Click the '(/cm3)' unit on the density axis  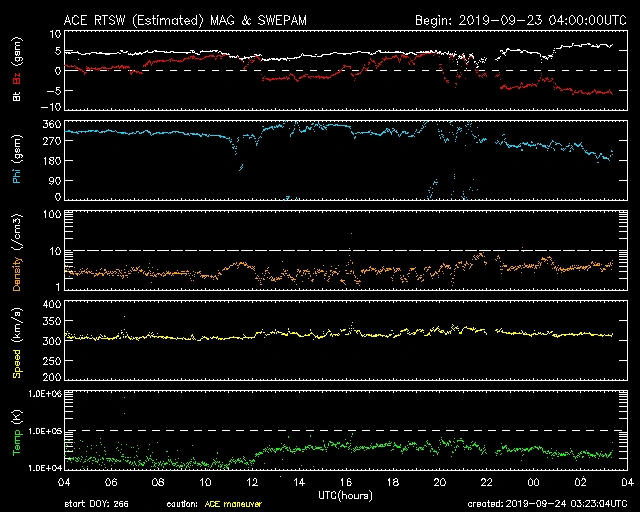[17, 233]
